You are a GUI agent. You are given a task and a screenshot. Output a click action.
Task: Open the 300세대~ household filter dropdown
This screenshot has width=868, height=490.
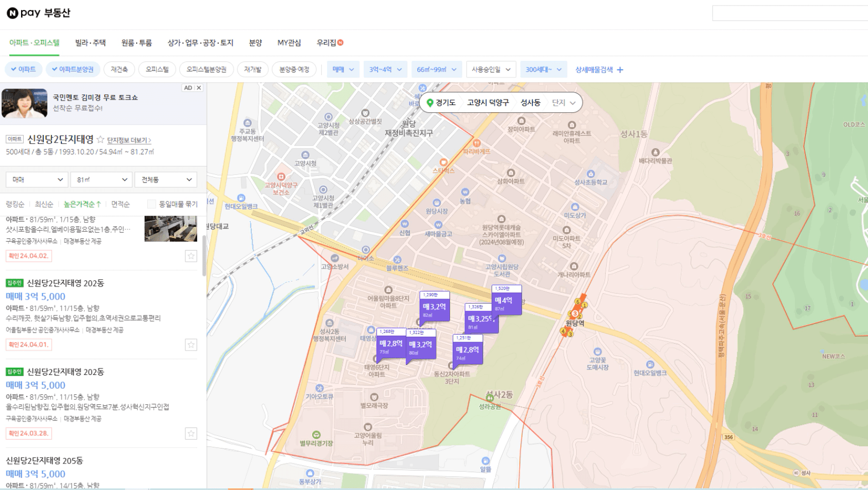click(x=543, y=70)
